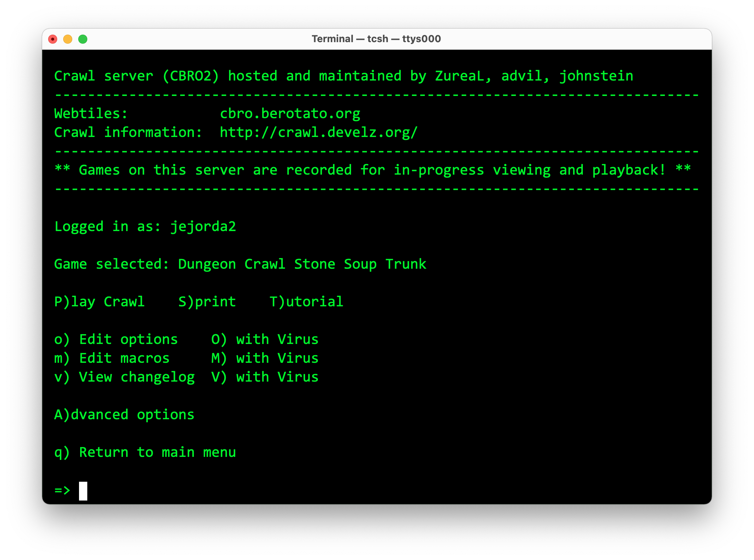Open A)dvanced options

coord(124,415)
